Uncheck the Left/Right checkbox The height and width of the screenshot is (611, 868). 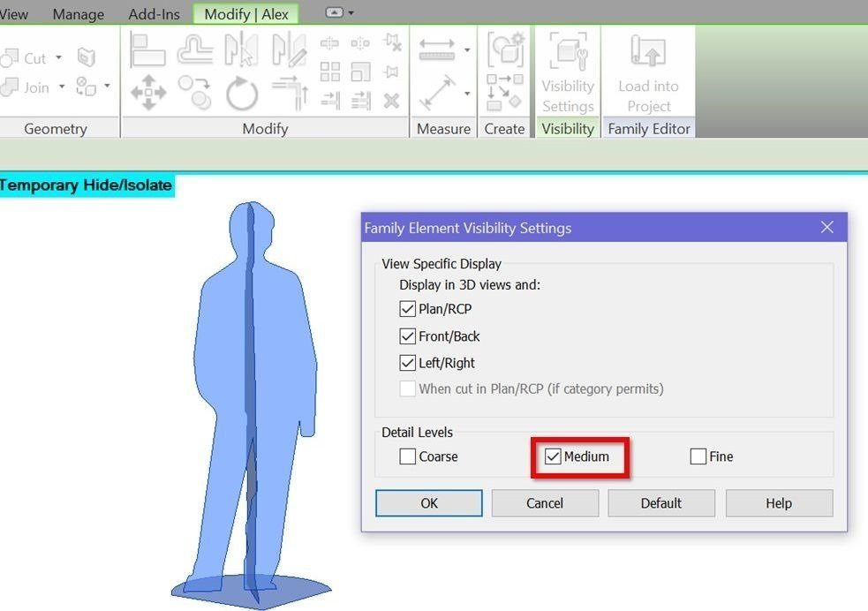pyautogui.click(x=407, y=363)
